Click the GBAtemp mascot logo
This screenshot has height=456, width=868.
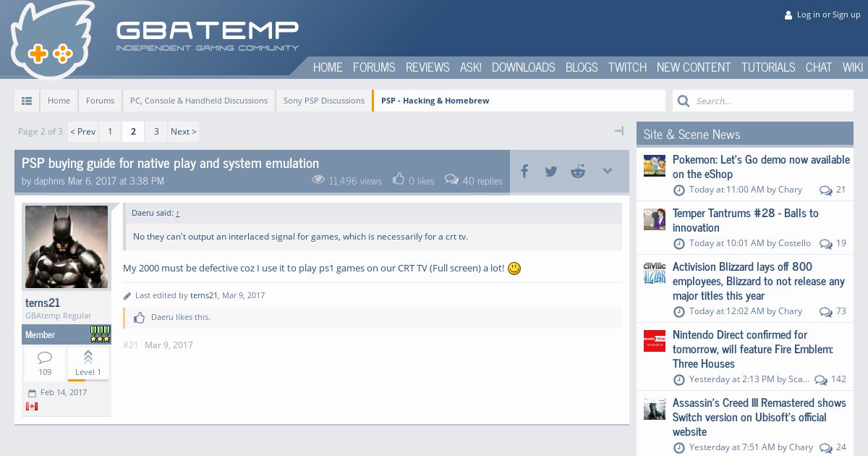pos(52,40)
